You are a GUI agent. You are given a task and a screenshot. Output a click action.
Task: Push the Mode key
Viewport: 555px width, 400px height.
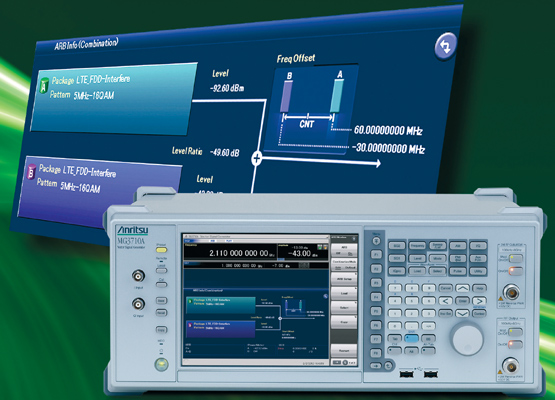click(438, 258)
